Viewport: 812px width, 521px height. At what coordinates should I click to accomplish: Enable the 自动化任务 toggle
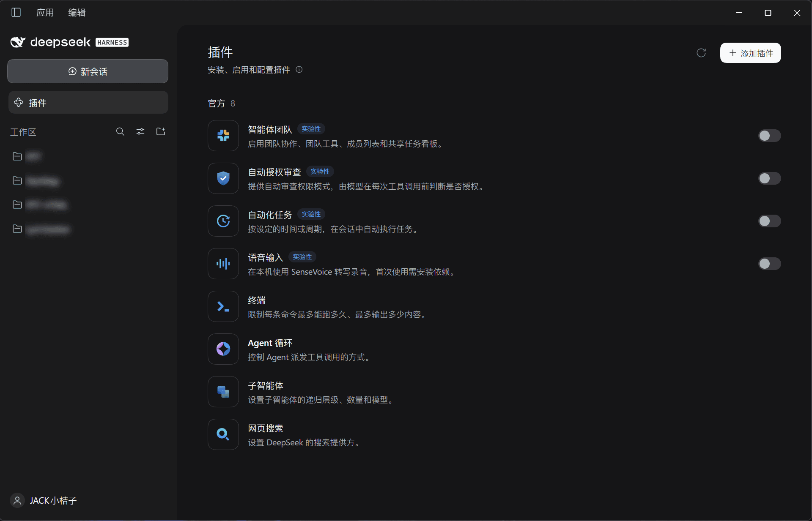tap(769, 221)
